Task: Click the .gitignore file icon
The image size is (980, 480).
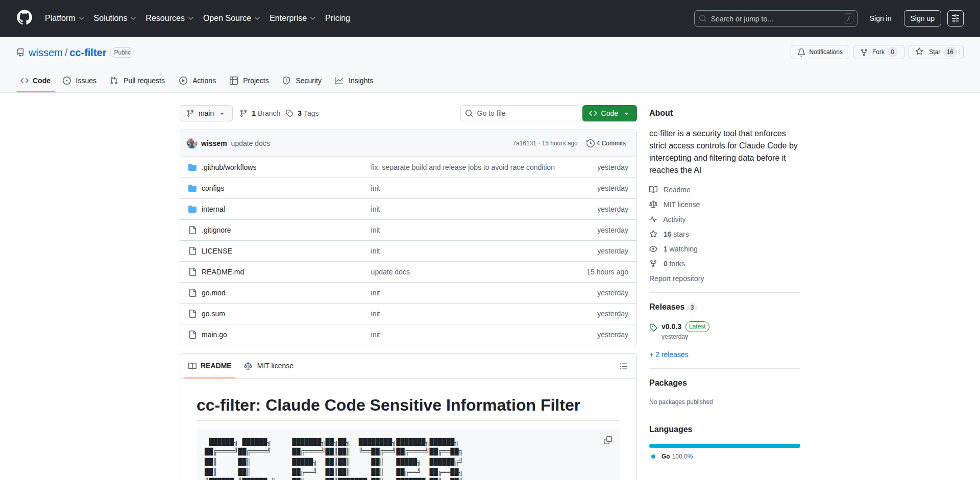Action: pos(192,230)
